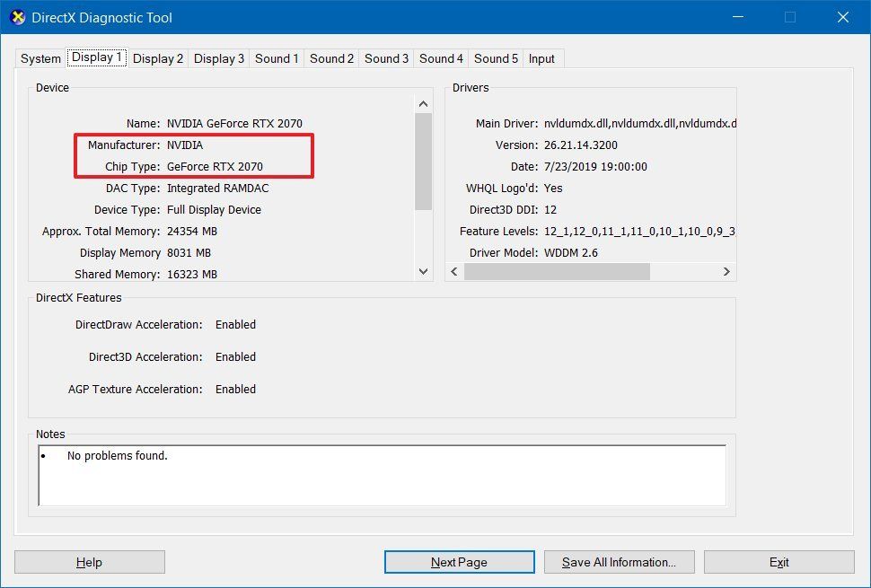Screen dimensions: 871x588
Task: Click the left scroll arrow in the Drivers panel
Action: coord(453,271)
